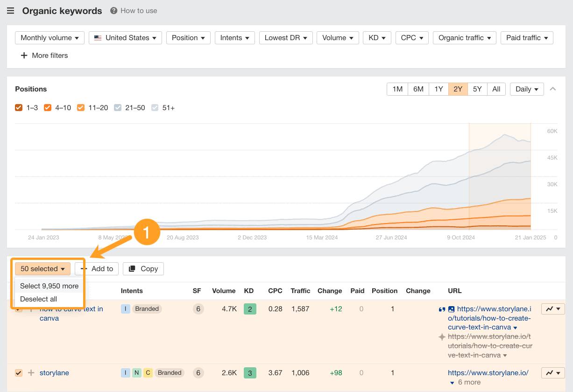Open the Lowest DR filter dropdown

point(285,38)
